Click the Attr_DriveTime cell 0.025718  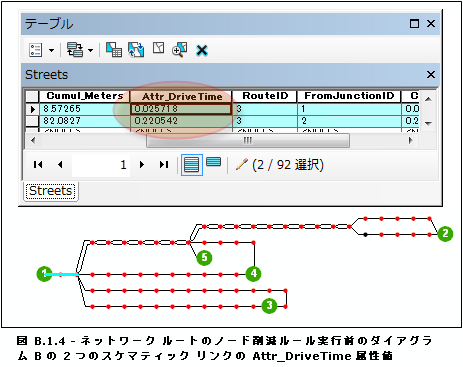(x=181, y=109)
